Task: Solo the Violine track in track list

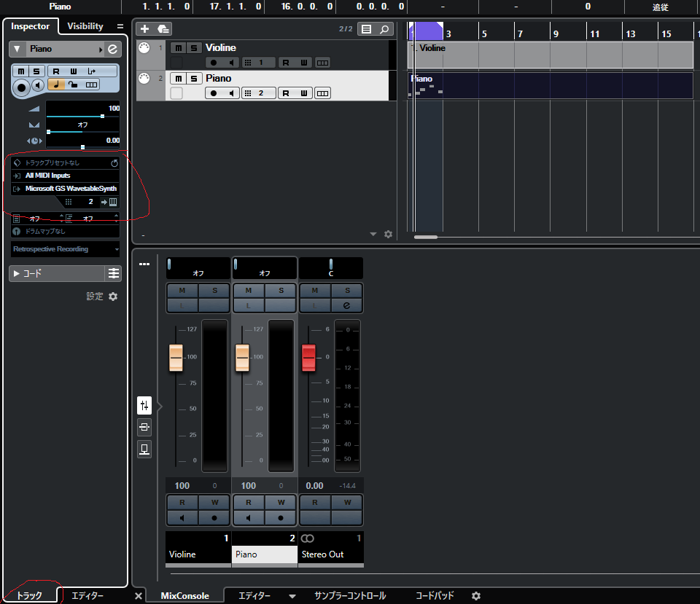Action: 194,48
